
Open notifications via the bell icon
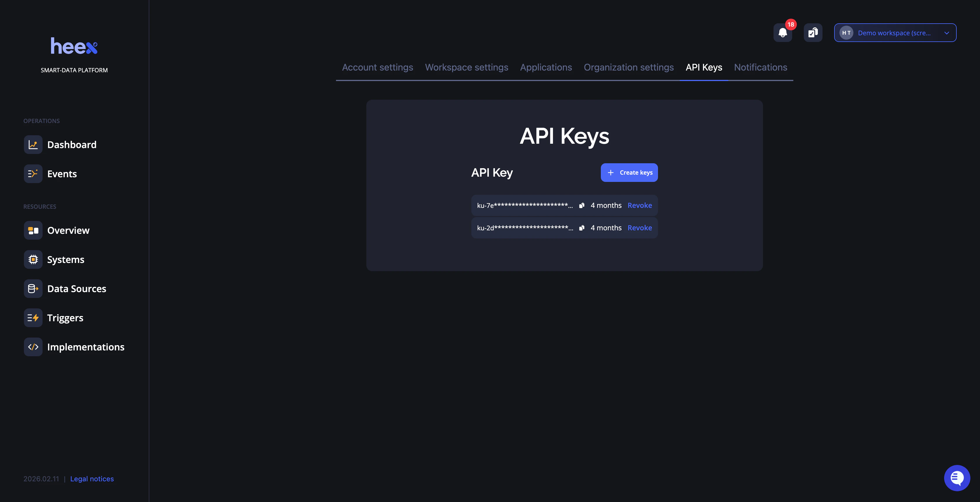[783, 33]
